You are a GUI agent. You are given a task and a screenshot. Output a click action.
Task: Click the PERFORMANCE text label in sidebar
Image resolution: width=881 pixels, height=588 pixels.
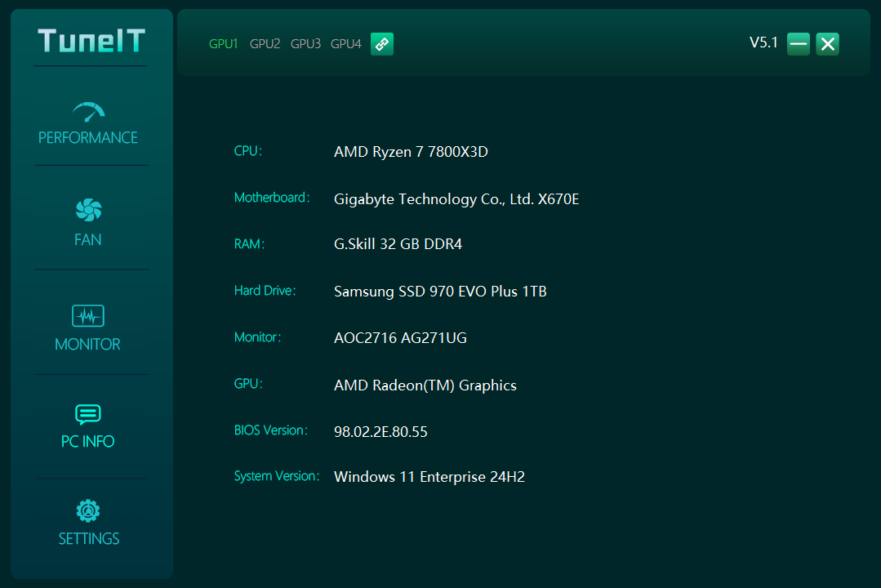88,138
